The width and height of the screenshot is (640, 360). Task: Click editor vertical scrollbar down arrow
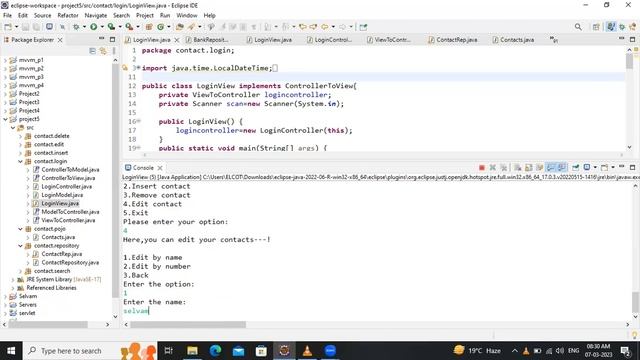tap(629, 147)
